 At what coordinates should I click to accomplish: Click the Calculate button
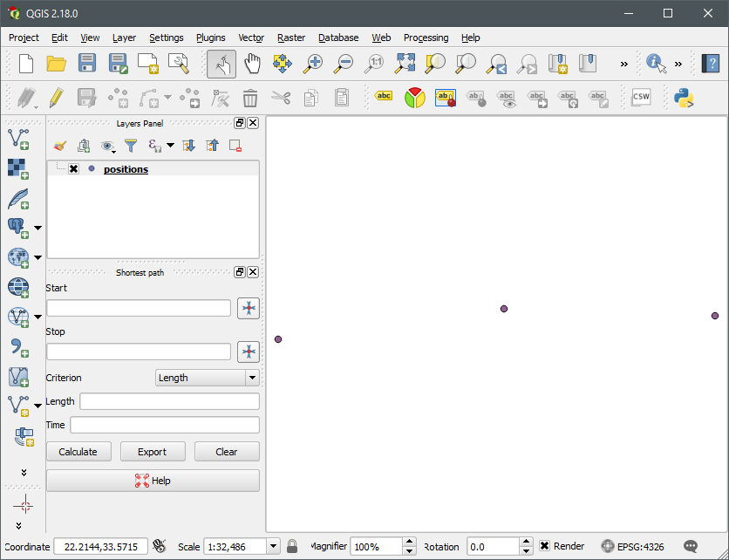click(78, 452)
